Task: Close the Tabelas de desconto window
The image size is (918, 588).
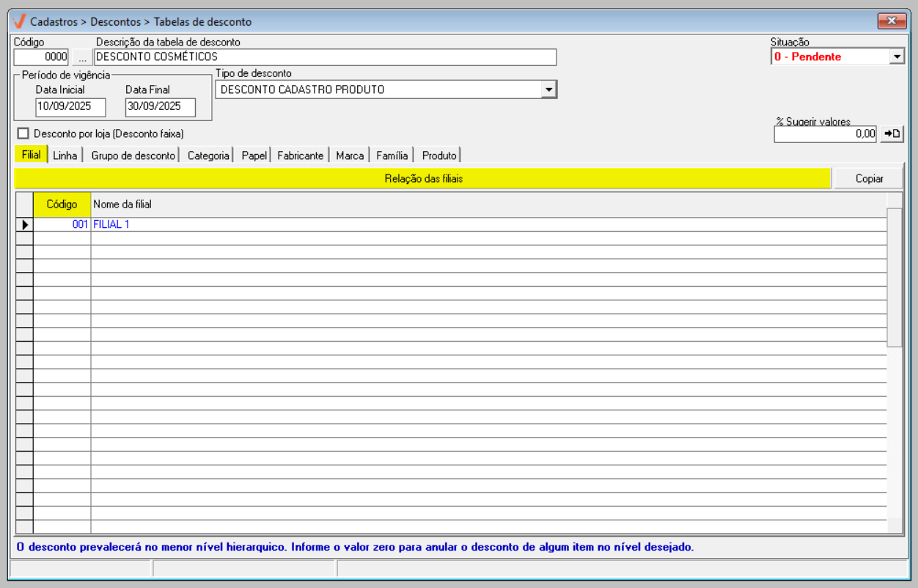Action: 892,21
